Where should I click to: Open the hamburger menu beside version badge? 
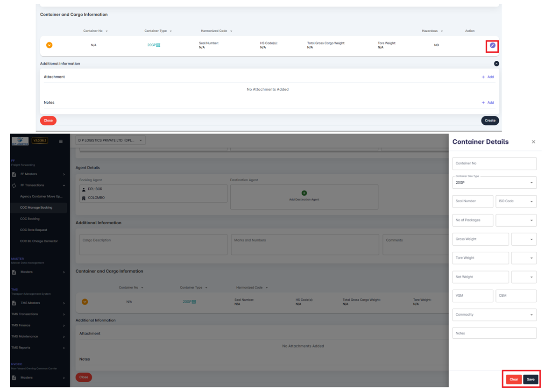pos(61,141)
